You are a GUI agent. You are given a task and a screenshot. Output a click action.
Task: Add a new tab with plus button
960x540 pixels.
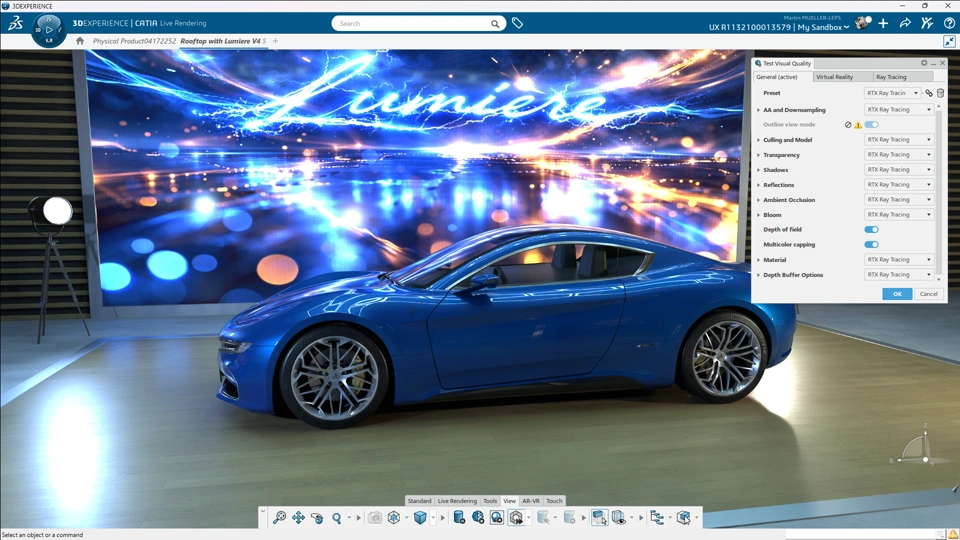coord(276,41)
